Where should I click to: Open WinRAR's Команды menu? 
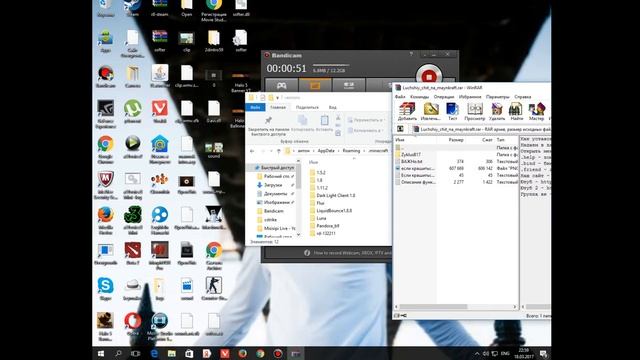pos(420,97)
